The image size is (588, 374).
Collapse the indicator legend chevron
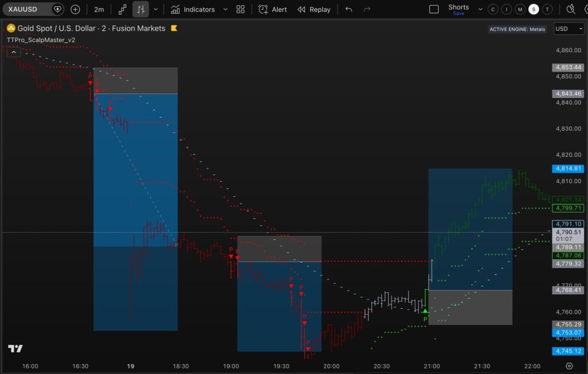point(15,52)
